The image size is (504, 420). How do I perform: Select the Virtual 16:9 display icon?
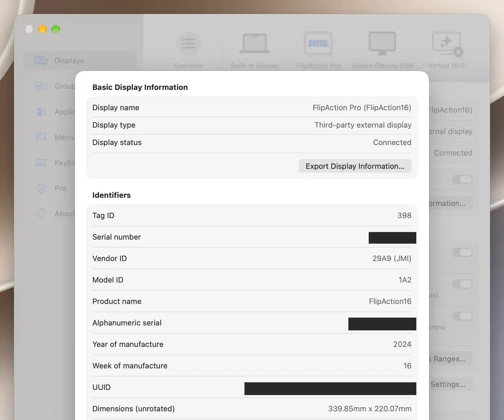coord(447,44)
